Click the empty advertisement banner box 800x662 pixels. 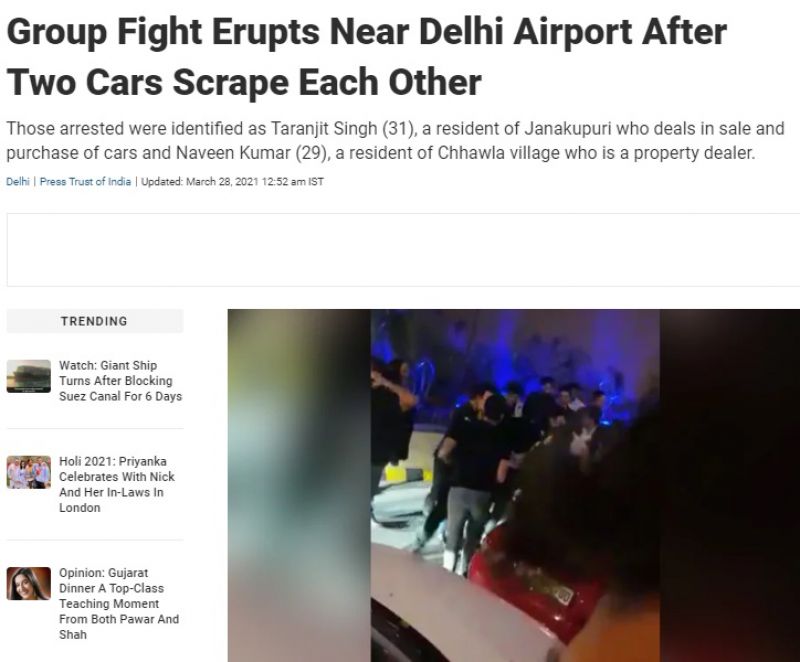pos(403,250)
